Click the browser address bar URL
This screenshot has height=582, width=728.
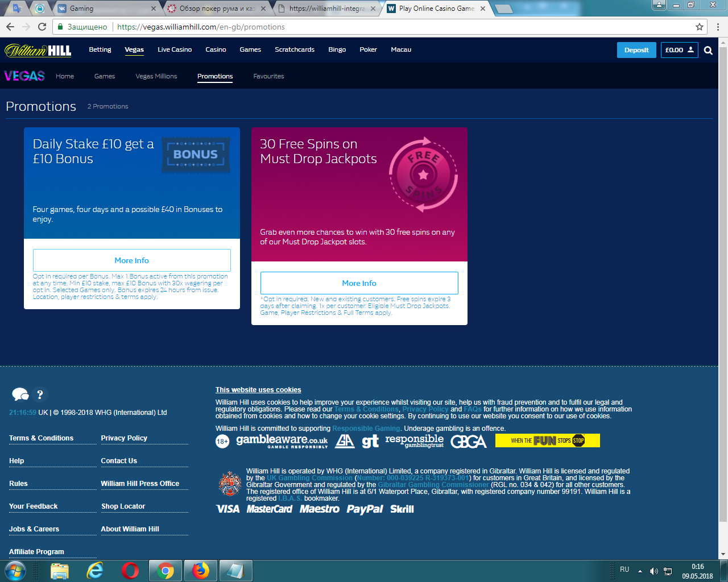201,27
